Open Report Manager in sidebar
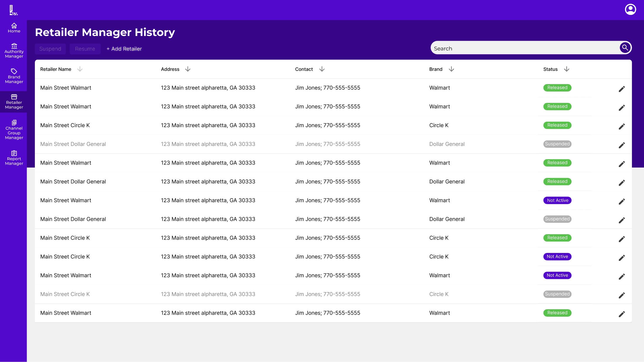The width and height of the screenshot is (644, 362). 14,158
